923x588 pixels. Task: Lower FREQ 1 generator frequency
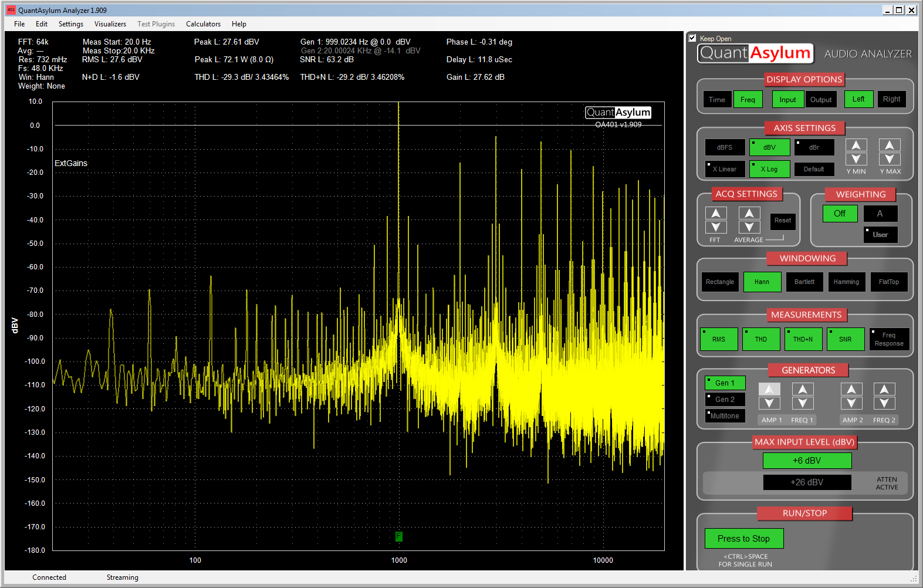tap(803, 403)
